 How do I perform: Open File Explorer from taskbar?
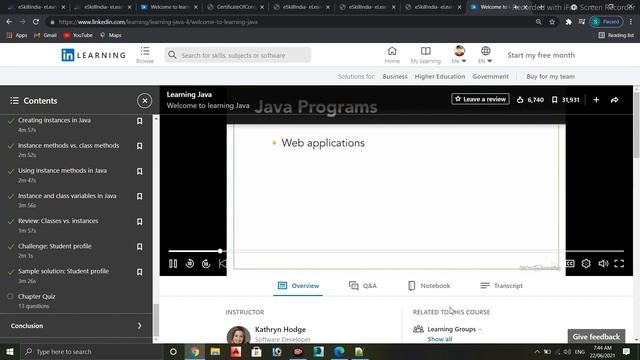point(216,351)
